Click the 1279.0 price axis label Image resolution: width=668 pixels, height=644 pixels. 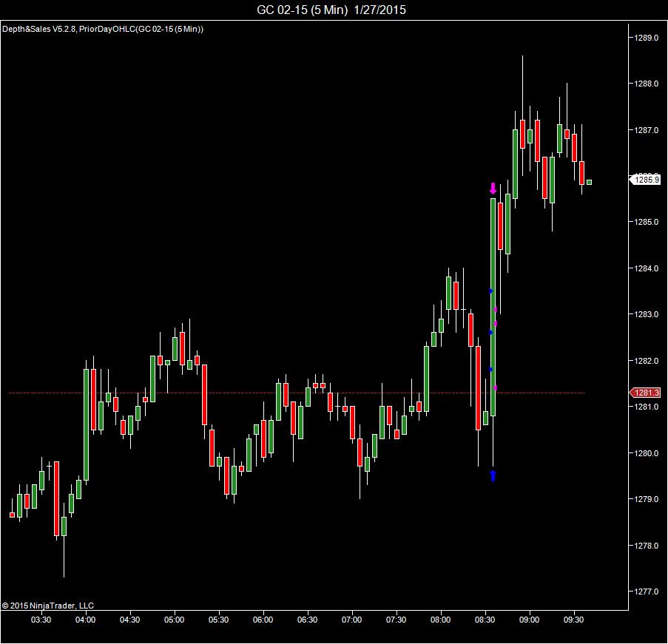(x=647, y=499)
